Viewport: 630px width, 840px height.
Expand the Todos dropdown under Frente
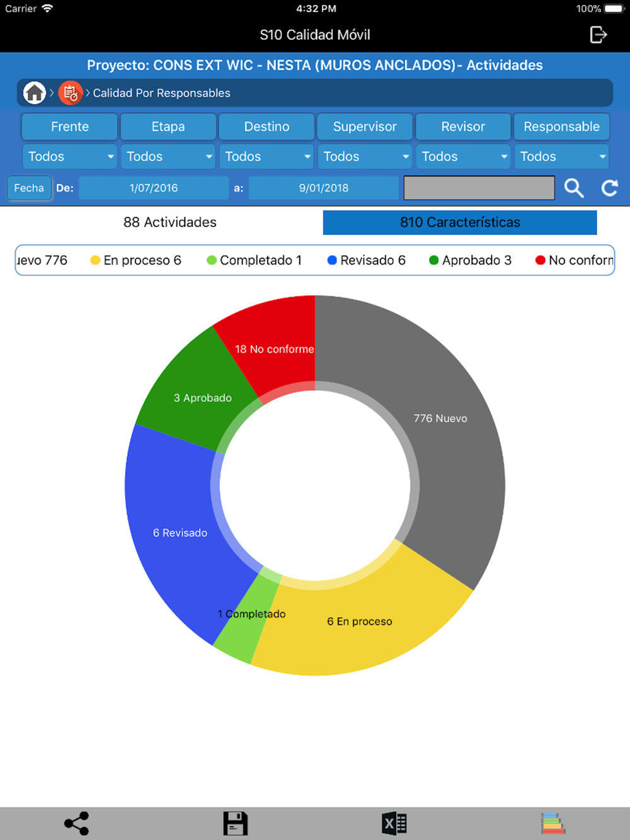point(70,156)
